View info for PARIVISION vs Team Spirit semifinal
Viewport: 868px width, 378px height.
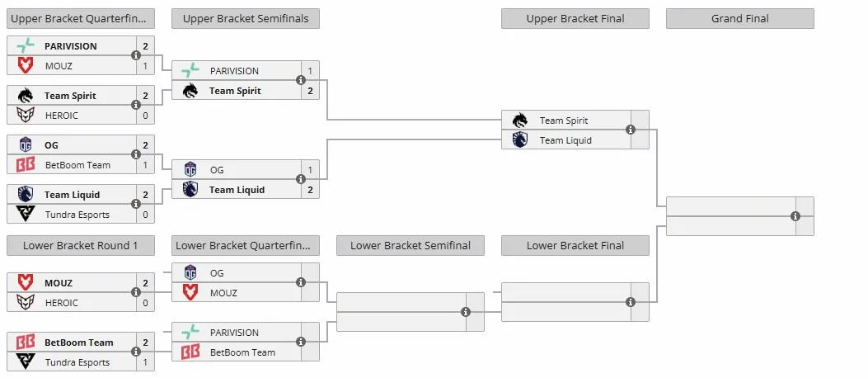tap(301, 80)
